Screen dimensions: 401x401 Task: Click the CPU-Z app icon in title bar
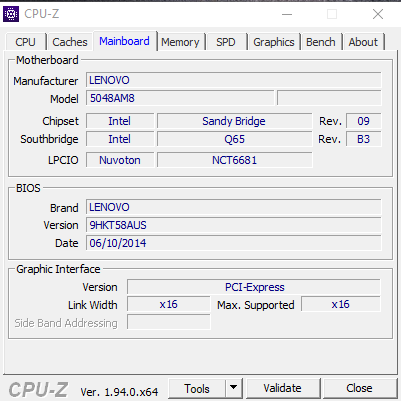11,14
